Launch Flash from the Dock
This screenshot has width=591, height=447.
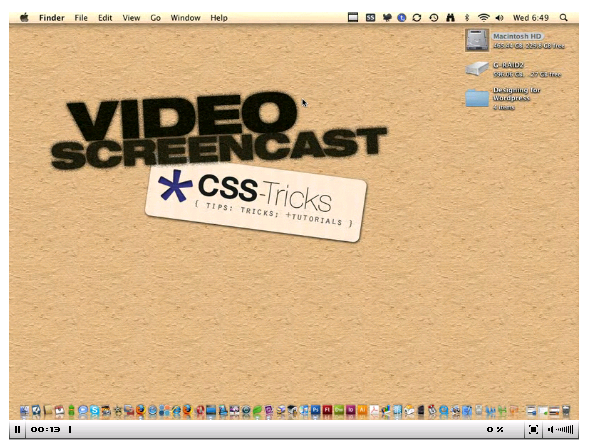click(x=327, y=410)
